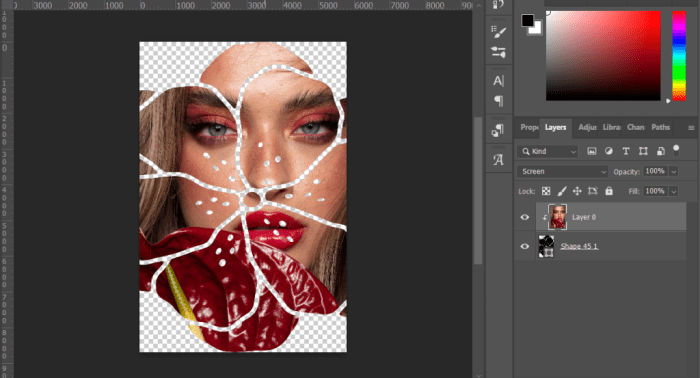Click the canvas vertical scrollbar thumb
Screen dimensions: 700x378
478,190
